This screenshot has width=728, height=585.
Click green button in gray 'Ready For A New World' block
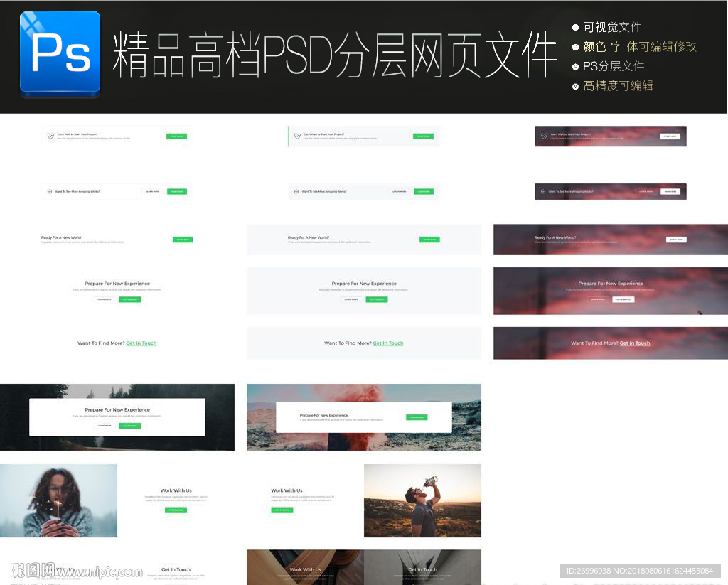click(429, 240)
